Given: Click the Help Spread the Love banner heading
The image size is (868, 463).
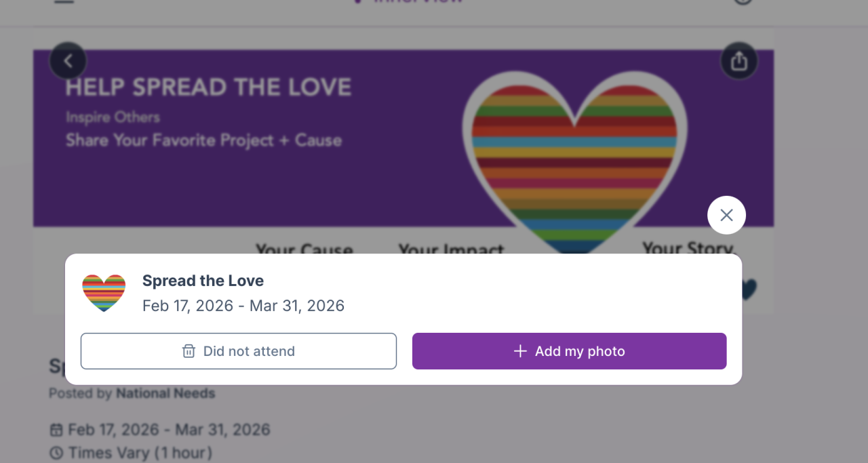Looking at the screenshot, I should [208, 87].
